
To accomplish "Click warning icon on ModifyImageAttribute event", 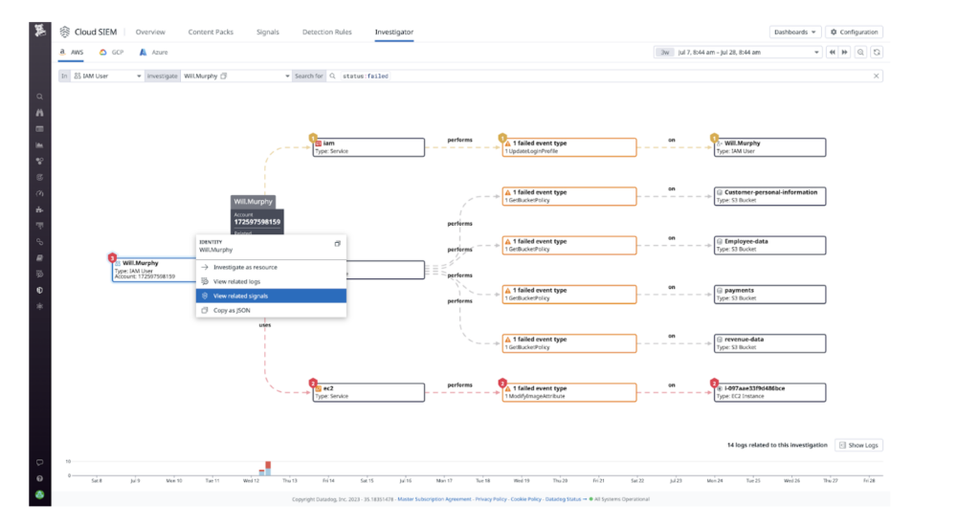I will (x=507, y=388).
